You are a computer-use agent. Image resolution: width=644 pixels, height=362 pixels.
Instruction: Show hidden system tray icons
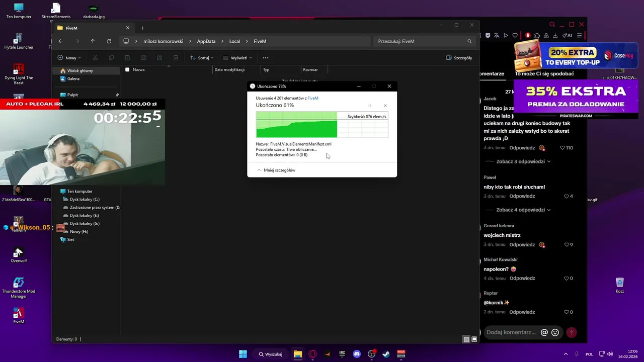point(566,354)
